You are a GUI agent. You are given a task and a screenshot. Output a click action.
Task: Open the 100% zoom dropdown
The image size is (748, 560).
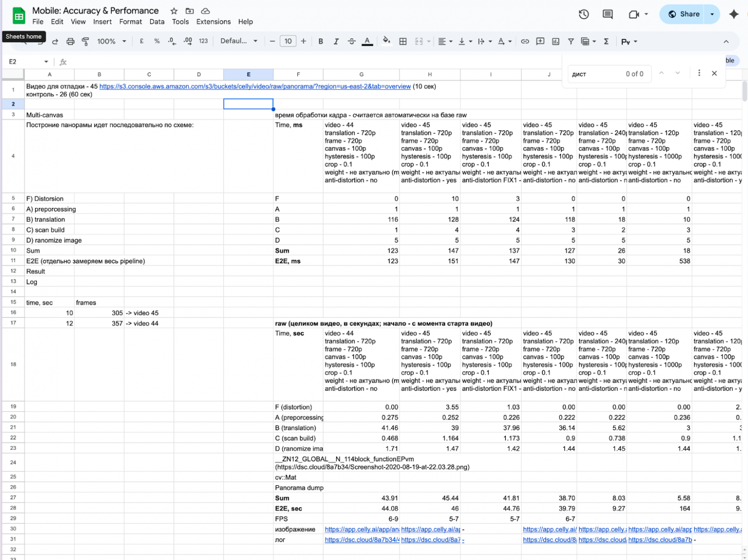(111, 42)
